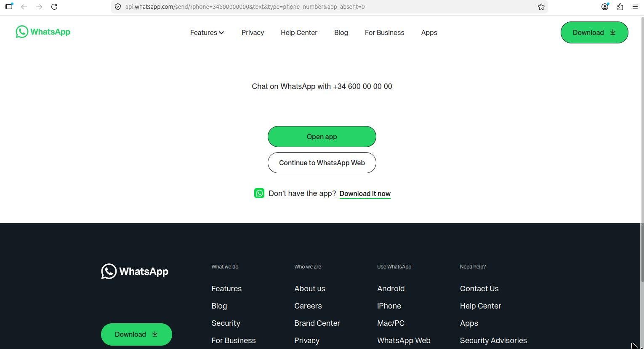Open the Brand Center footer link

pos(317,323)
